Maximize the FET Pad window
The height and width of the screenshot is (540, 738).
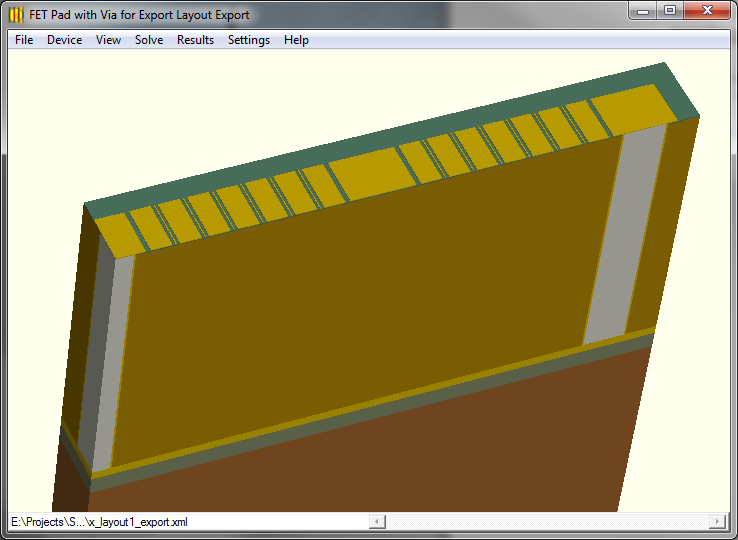[x=670, y=11]
